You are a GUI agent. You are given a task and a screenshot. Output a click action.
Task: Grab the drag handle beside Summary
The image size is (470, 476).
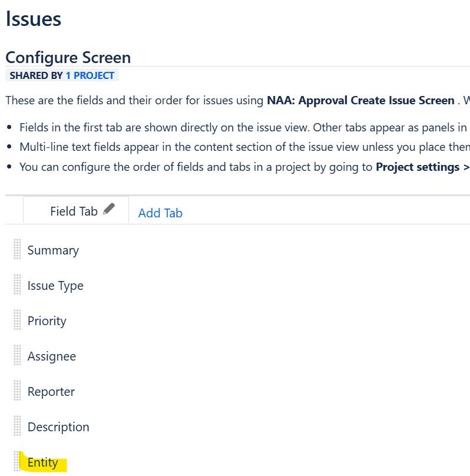pos(16,250)
